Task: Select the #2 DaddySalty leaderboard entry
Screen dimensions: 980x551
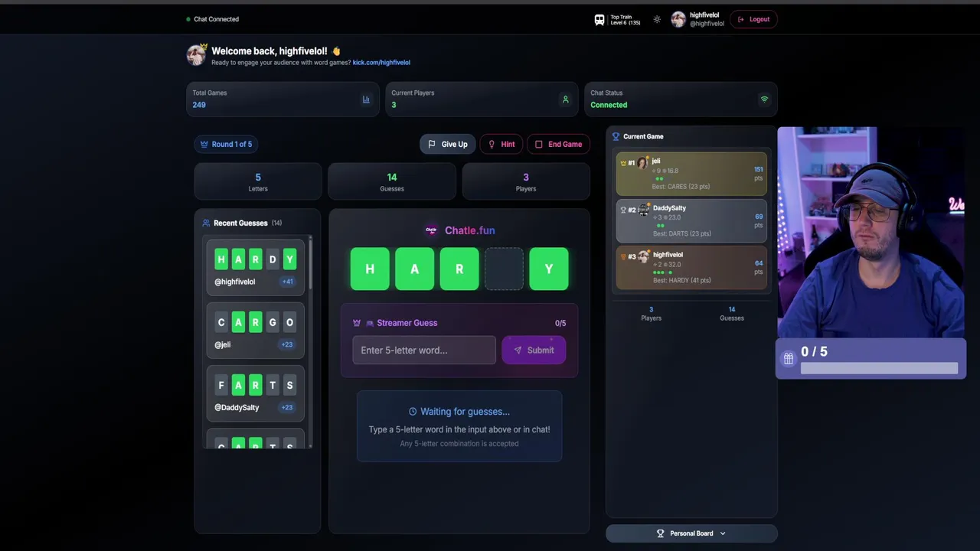Action: 691,220
